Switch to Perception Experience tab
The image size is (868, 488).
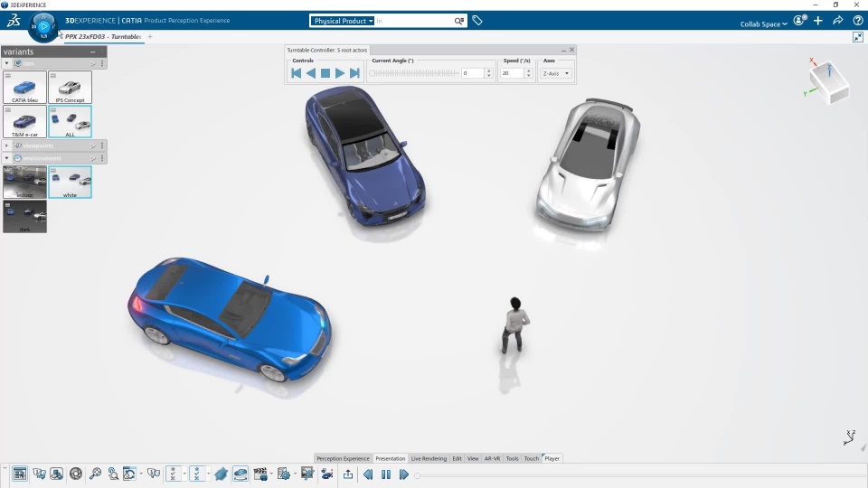(x=343, y=458)
